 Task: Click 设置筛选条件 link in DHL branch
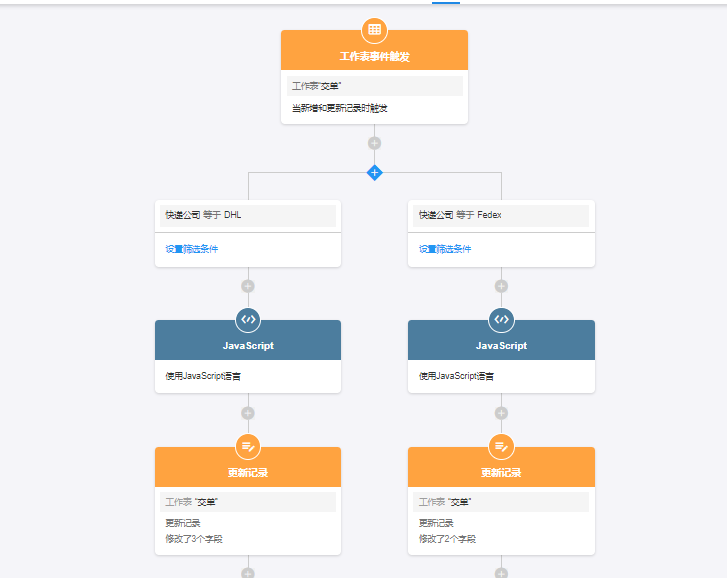tap(191, 249)
